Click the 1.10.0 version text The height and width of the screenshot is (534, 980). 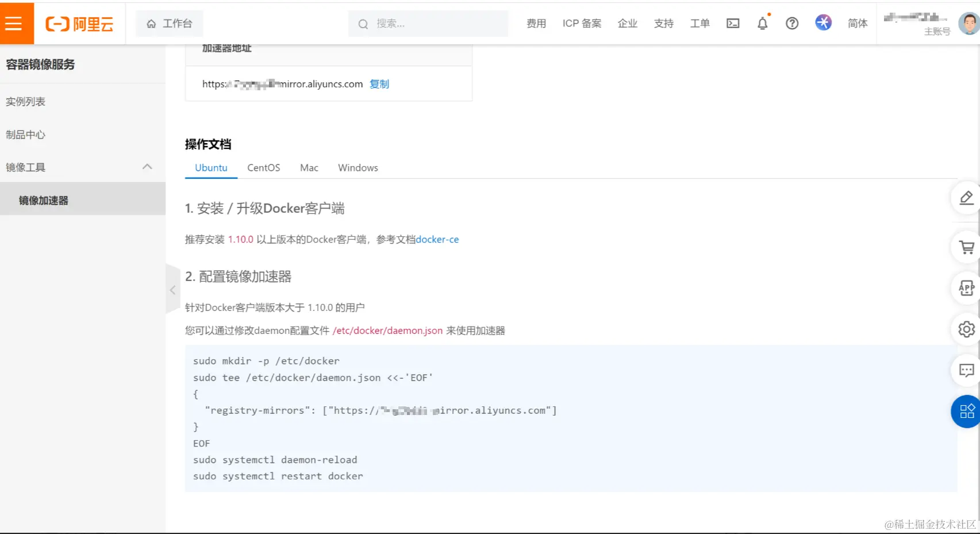pyautogui.click(x=241, y=239)
